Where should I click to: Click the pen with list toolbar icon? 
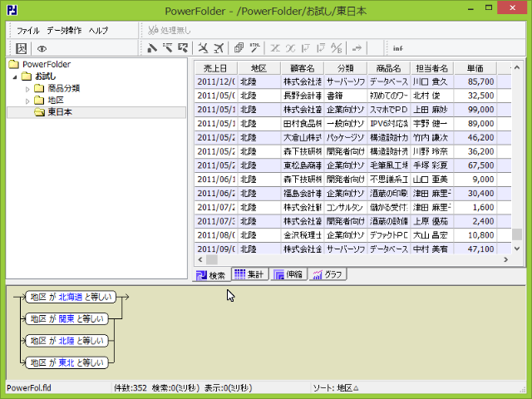[167, 48]
